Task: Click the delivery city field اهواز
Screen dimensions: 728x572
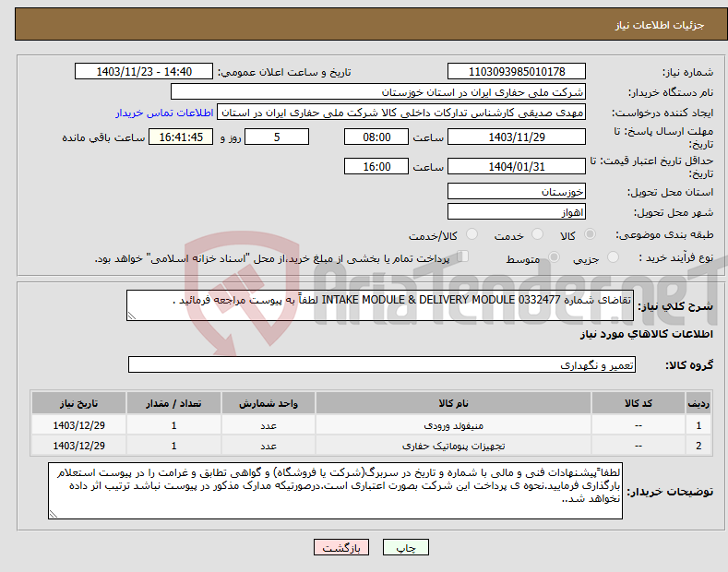Action: click(517, 211)
